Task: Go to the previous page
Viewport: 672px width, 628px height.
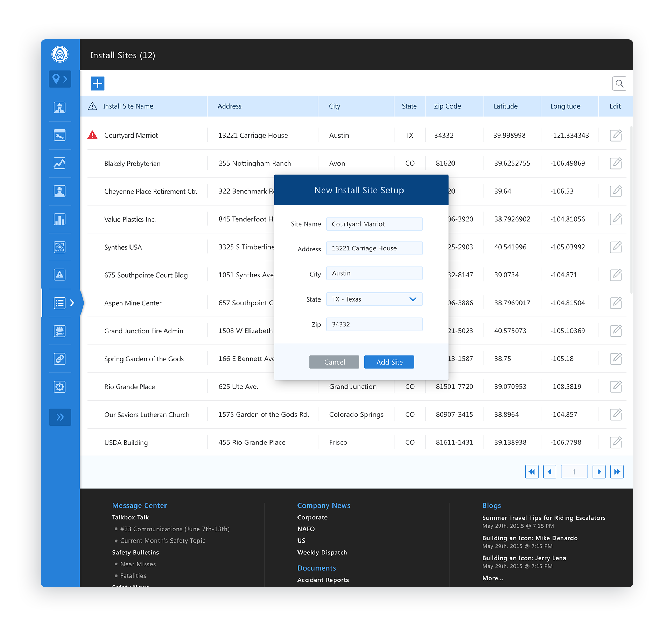Action: click(x=549, y=472)
